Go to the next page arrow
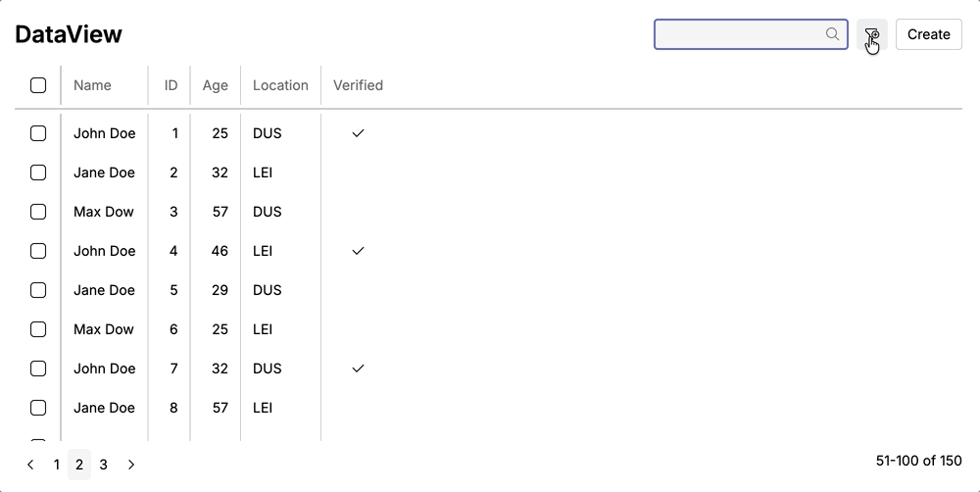Screen dimensions: 980x492 131,465
